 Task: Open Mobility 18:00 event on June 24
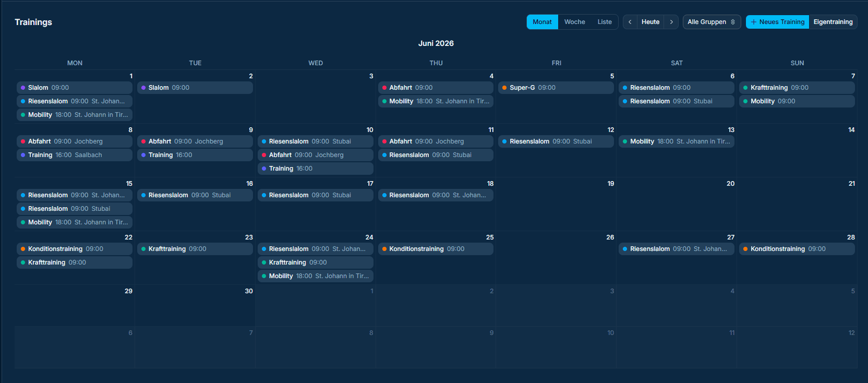click(316, 276)
